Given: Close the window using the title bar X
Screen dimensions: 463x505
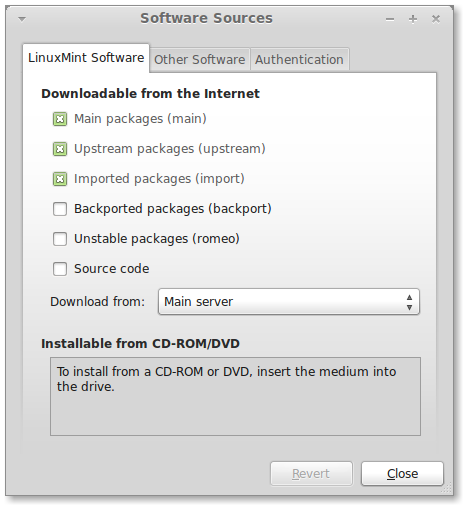Looking at the screenshot, I should pyautogui.click(x=436, y=19).
